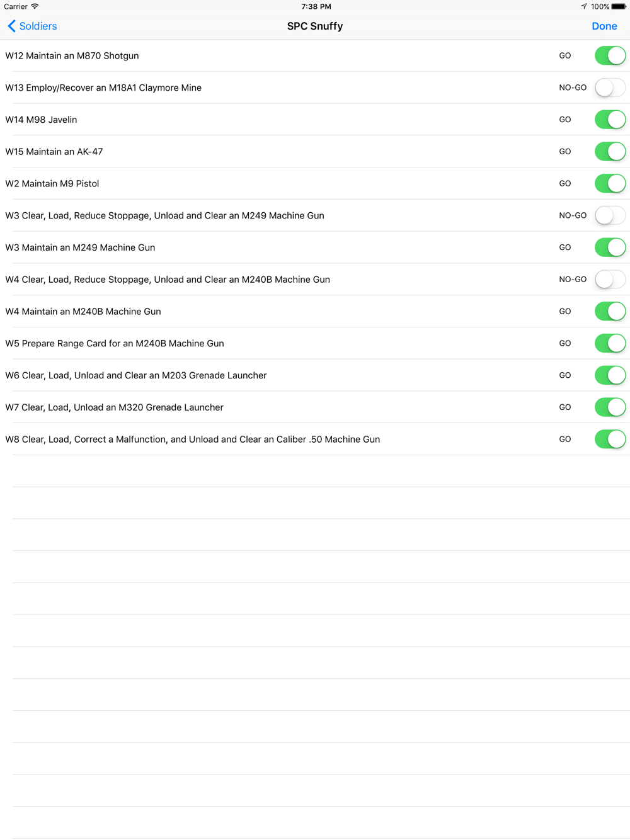Tap the location arrow icon in status bar
The width and height of the screenshot is (630, 840).
point(584,6)
